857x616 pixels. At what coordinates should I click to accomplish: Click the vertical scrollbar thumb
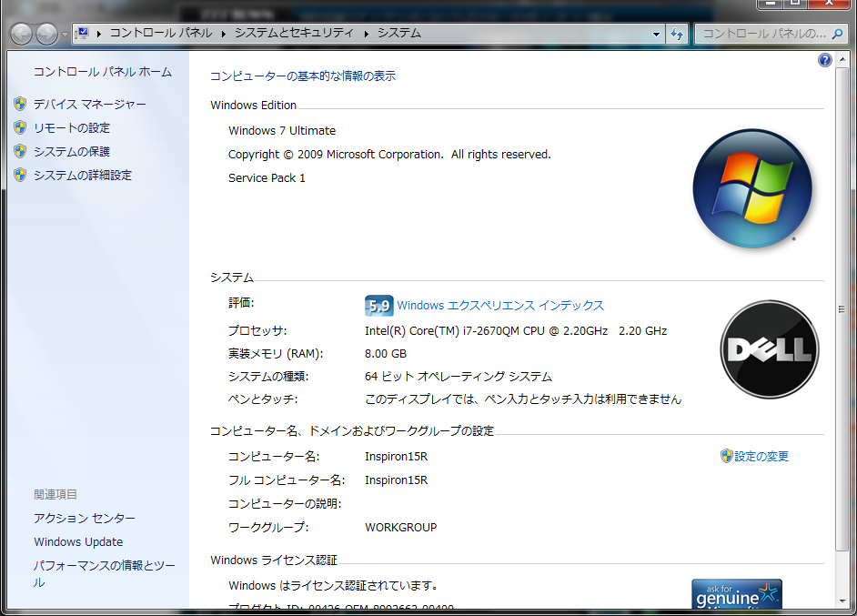coord(842,308)
